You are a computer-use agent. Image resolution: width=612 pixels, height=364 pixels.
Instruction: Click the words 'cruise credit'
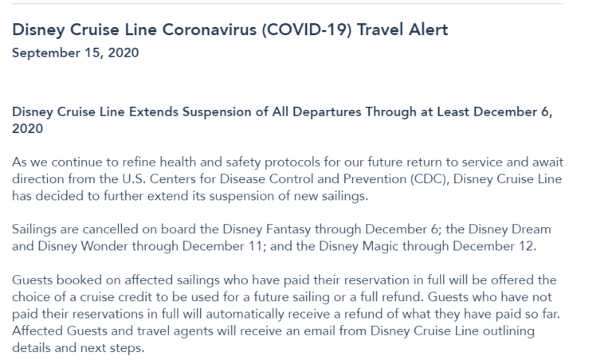pyautogui.click(x=104, y=297)
